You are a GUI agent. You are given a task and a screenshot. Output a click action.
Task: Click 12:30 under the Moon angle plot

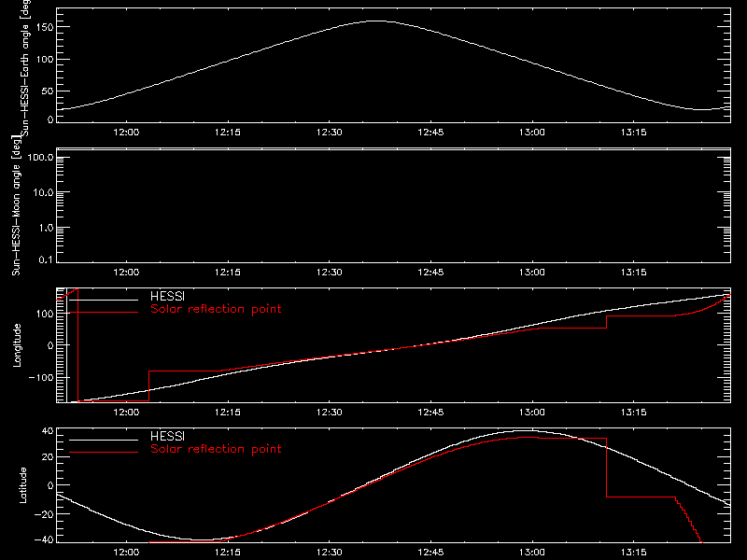click(x=330, y=272)
